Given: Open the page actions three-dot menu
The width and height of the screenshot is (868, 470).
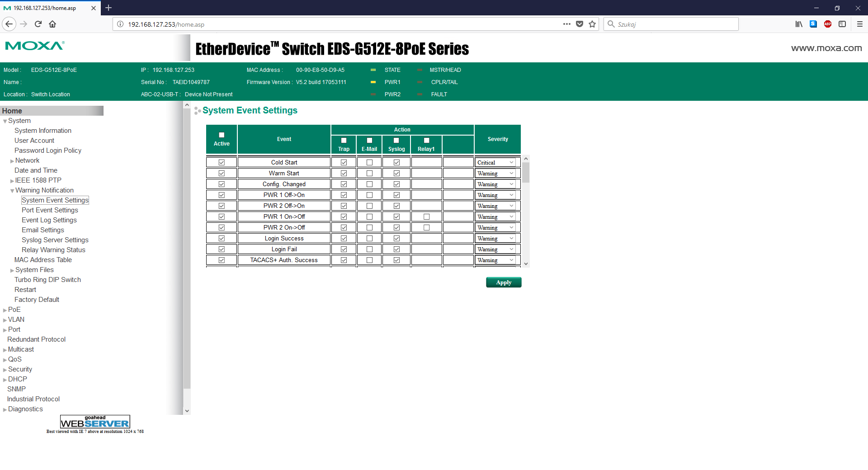Looking at the screenshot, I should [x=567, y=24].
